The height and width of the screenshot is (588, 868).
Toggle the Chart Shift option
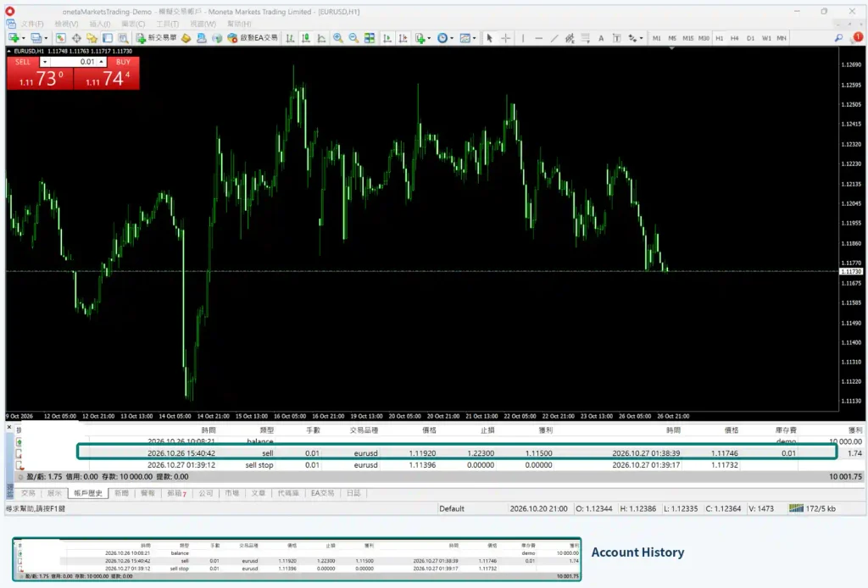403,38
